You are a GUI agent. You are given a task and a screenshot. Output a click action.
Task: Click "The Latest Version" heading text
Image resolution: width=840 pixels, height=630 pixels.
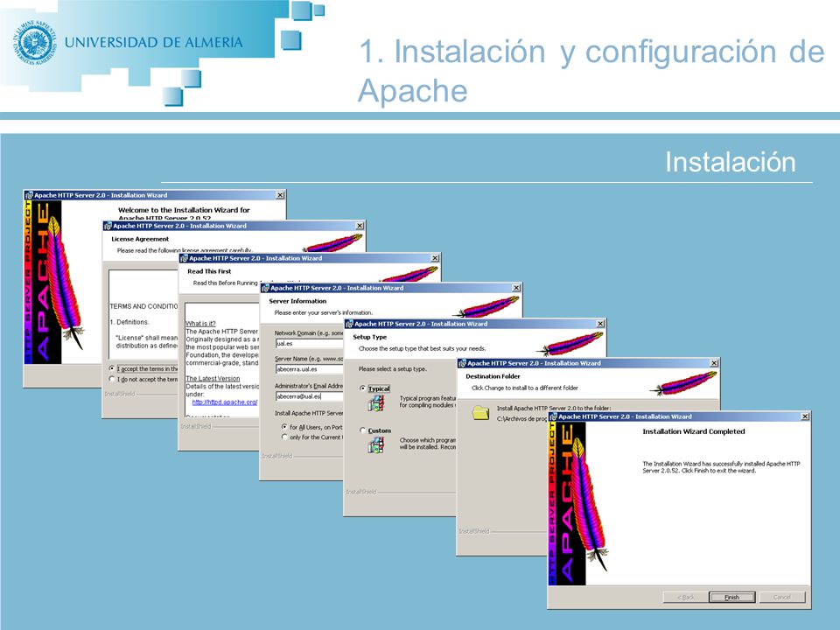(213, 379)
